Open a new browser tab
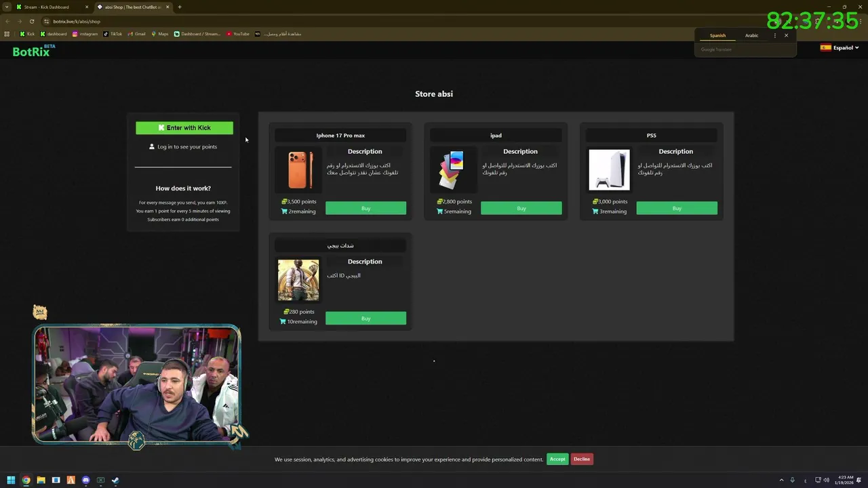Screen dimensions: 868x488 pyautogui.click(x=180, y=7)
